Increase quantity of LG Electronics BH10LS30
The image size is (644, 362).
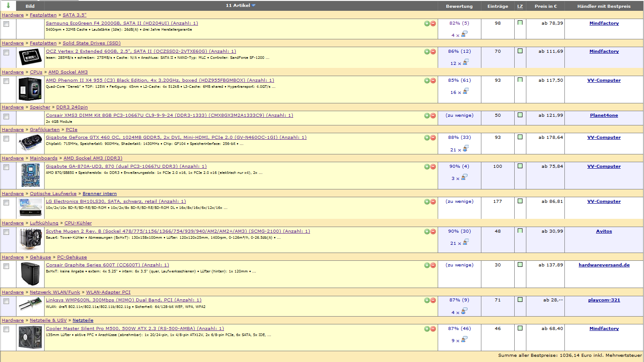427,202
